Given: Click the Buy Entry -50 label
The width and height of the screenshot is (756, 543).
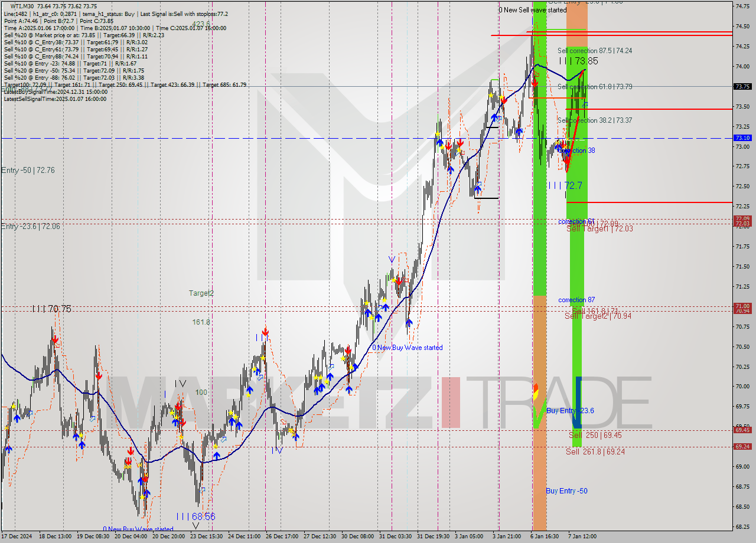Looking at the screenshot, I should (566, 491).
